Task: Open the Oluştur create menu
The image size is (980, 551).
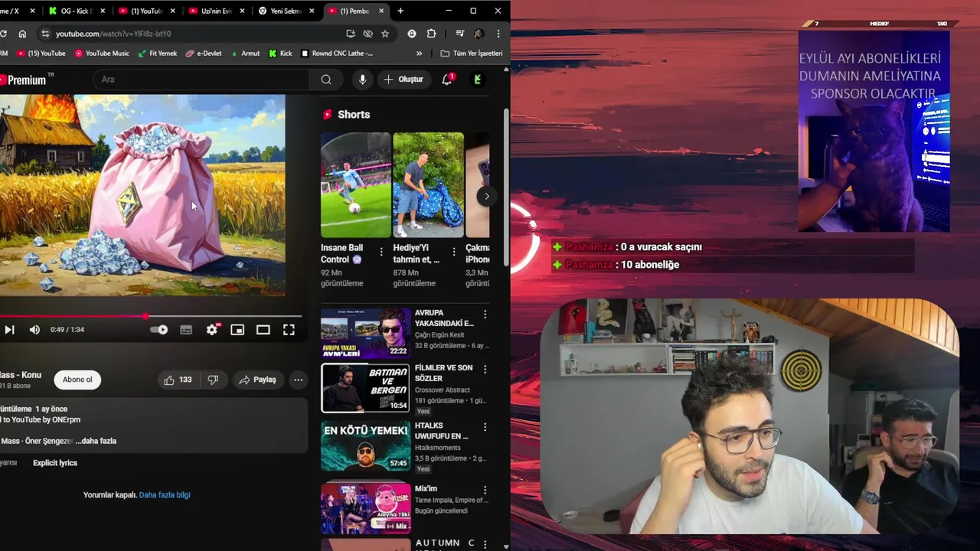Action: point(403,80)
